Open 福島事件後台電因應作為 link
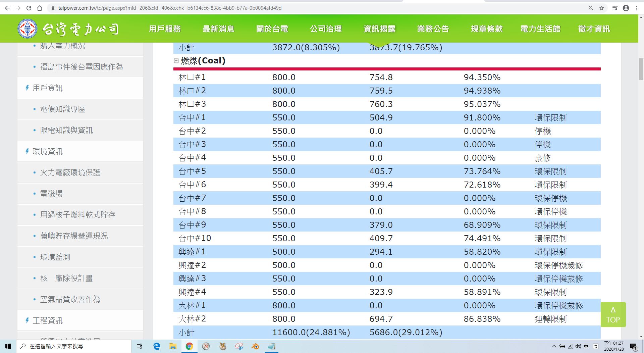Image resolution: width=644 pixels, height=353 pixels. click(x=82, y=67)
